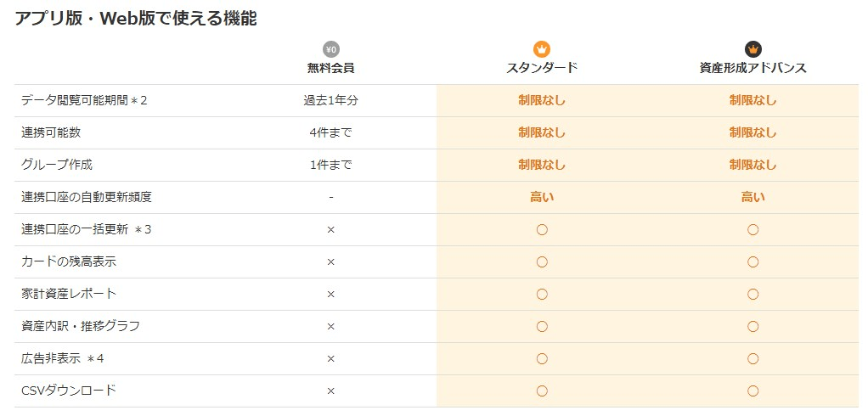Click the アプリ版・Web版で使える機能 heading
This screenshot has height=416, width=868.
[x=136, y=19]
